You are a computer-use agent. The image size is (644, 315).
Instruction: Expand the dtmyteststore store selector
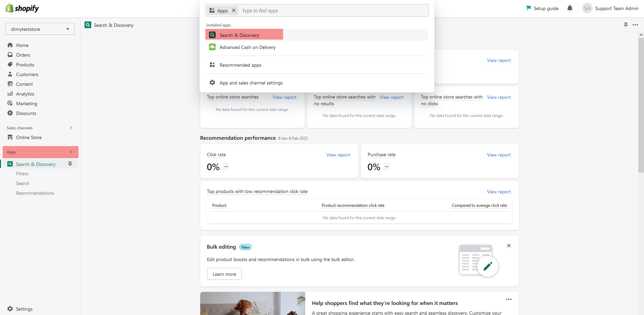click(x=40, y=29)
